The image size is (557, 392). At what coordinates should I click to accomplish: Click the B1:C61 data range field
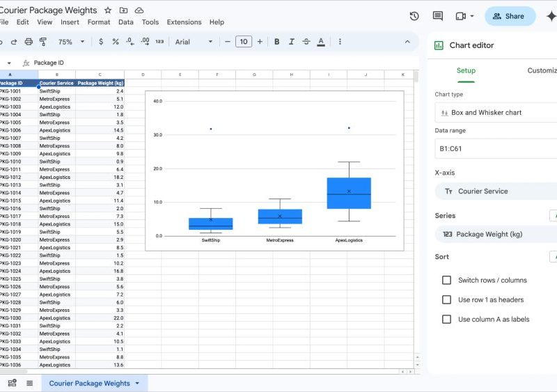click(496, 148)
